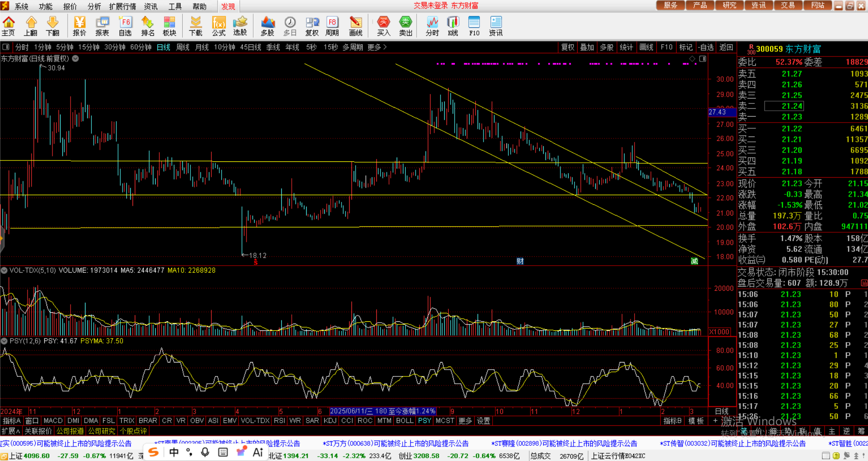Open the 分析 menu
This screenshot has height=461, width=868.
94,6
